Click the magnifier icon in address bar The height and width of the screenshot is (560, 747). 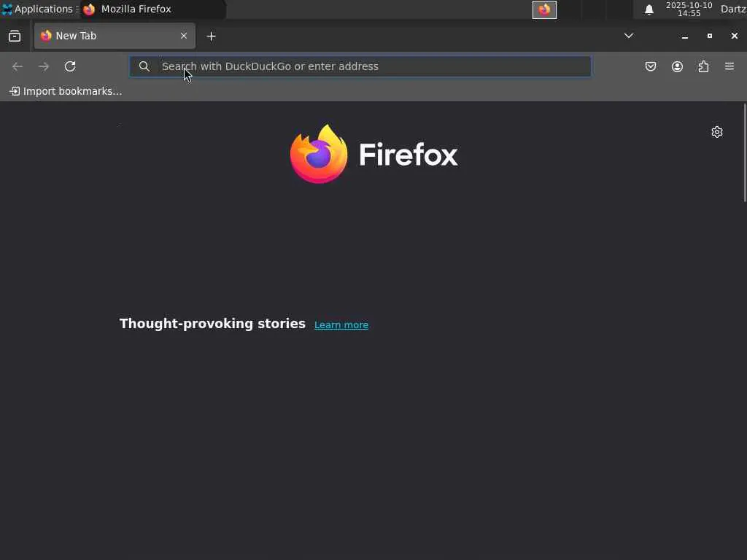coord(144,66)
